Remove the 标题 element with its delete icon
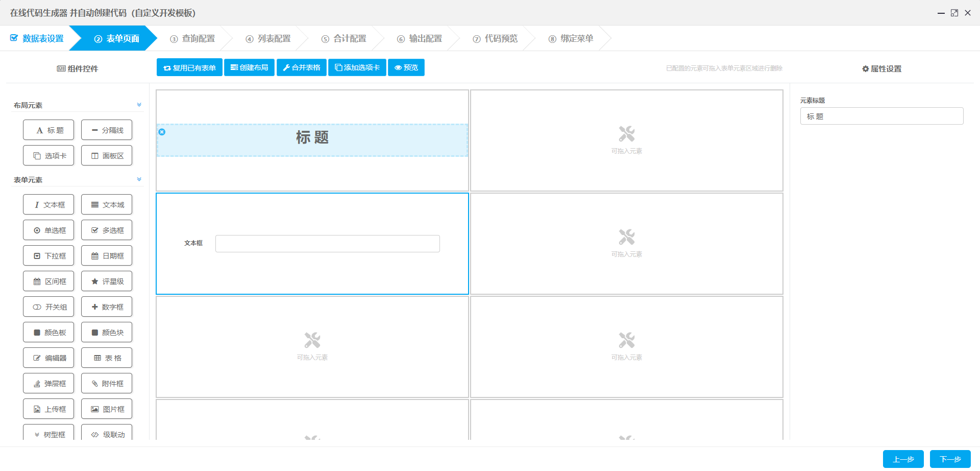 point(162,132)
